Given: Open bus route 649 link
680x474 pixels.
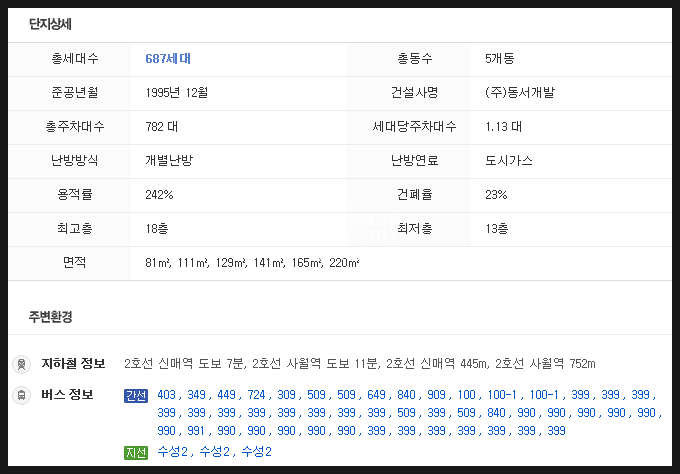Looking at the screenshot, I should [376, 395].
